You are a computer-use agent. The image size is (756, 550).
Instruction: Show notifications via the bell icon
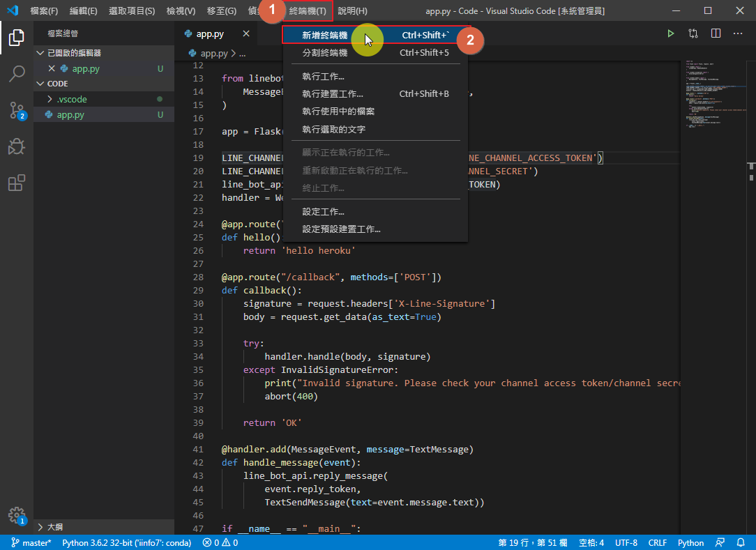coord(741,542)
